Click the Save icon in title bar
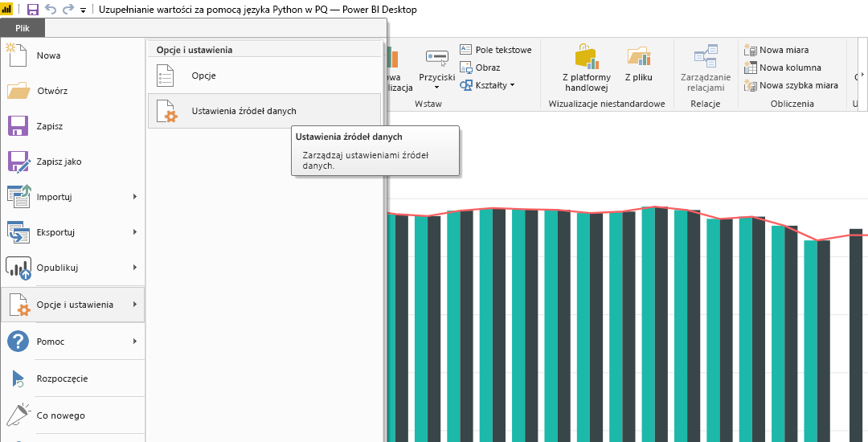 pyautogui.click(x=33, y=10)
